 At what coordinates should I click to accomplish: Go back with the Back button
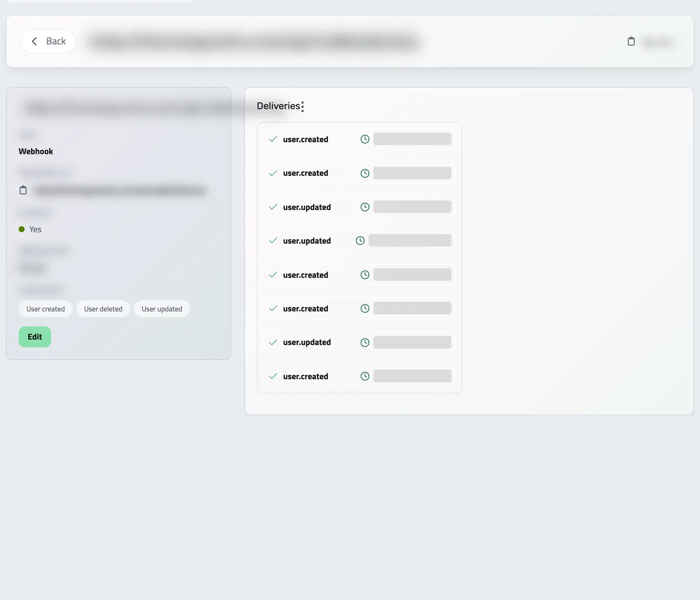[48, 42]
